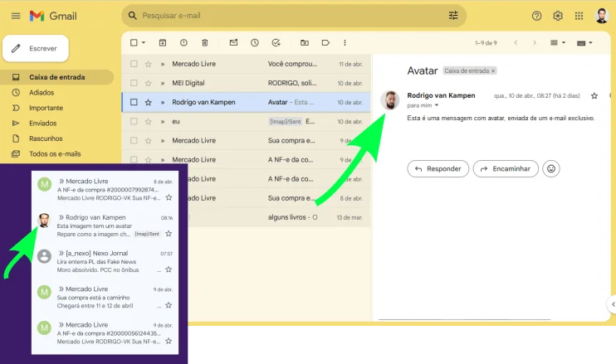Open the labels tag icon
Viewport: 616px width, 364px height.
tap(325, 43)
